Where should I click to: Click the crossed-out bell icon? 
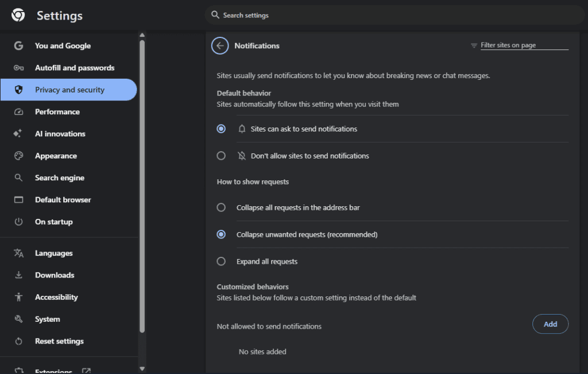[242, 156]
